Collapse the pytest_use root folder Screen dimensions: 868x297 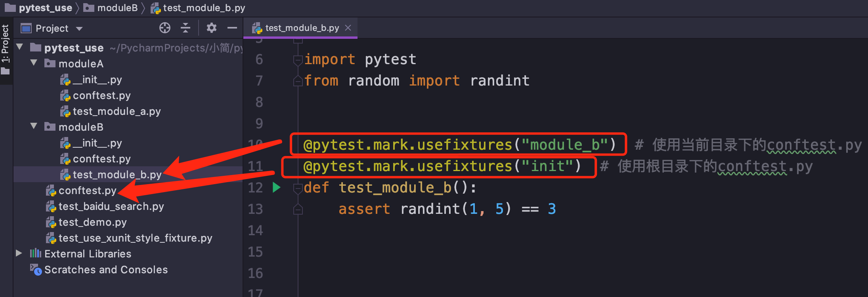click(19, 48)
